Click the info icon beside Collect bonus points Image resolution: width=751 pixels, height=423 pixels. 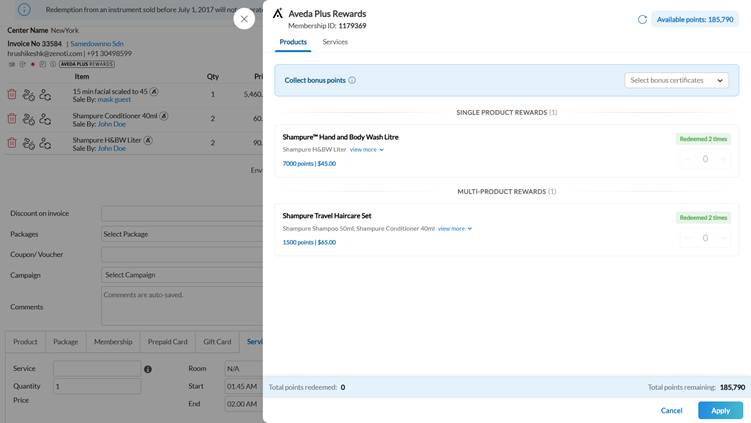(352, 80)
